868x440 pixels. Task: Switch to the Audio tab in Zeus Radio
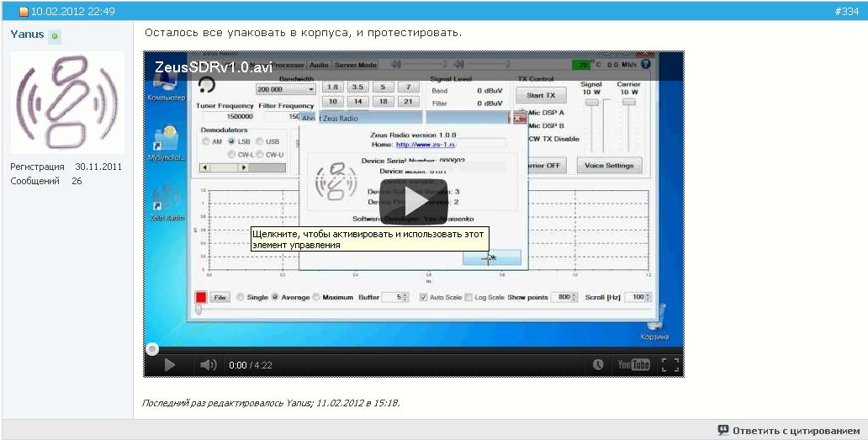pos(319,65)
